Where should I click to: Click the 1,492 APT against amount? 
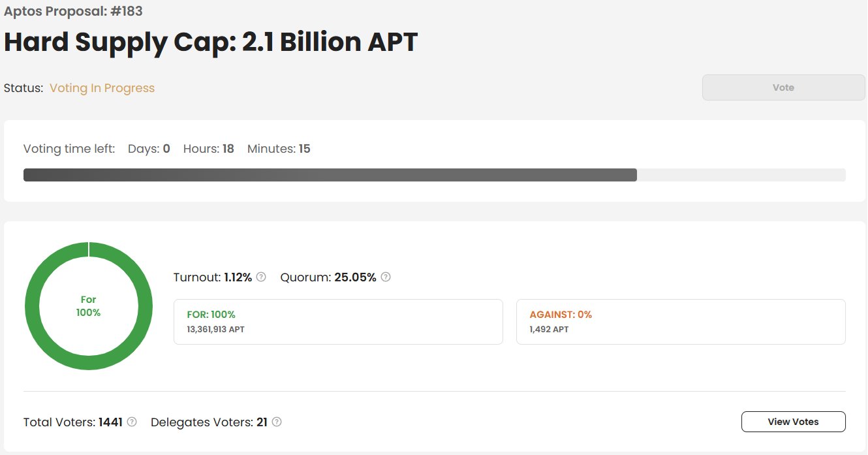point(549,330)
